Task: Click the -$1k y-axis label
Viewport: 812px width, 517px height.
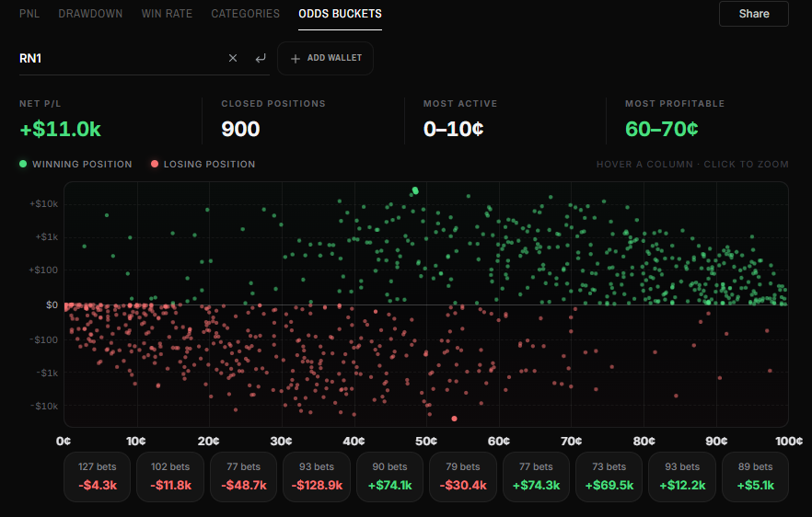Action: (x=47, y=373)
